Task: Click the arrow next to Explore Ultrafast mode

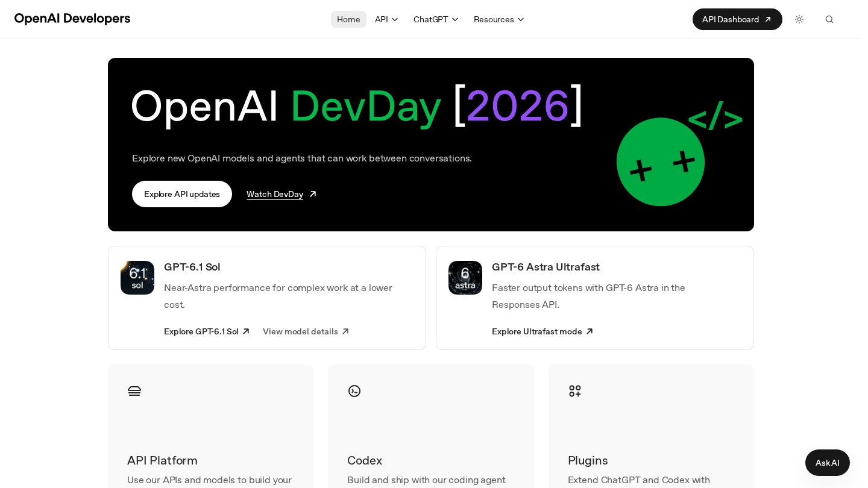Action: coord(590,331)
